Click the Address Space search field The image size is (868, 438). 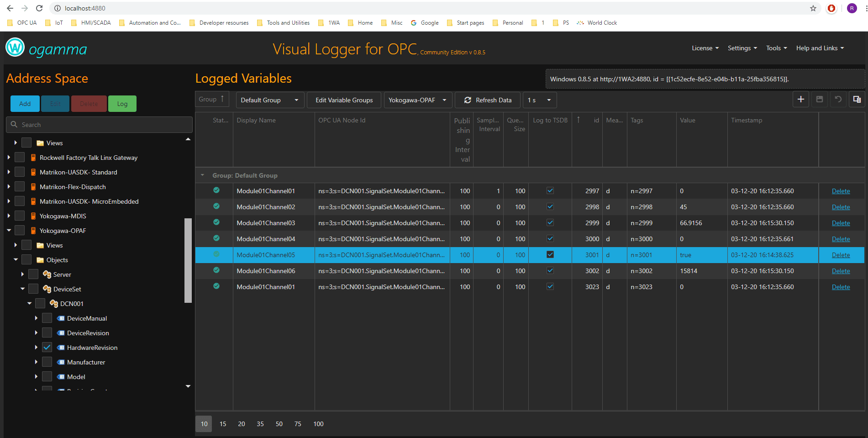99,125
